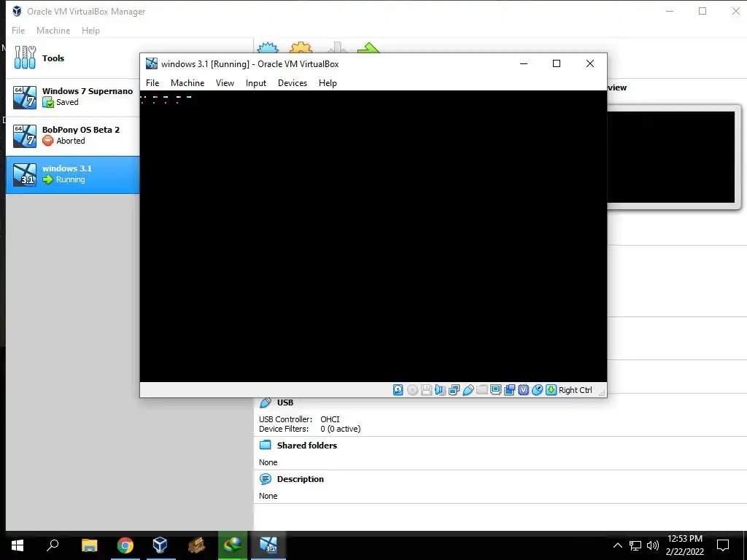Viewport: 747px width, 560px height.
Task: Click the orange Settings gear in Manager toolbar
Action: (x=301, y=47)
